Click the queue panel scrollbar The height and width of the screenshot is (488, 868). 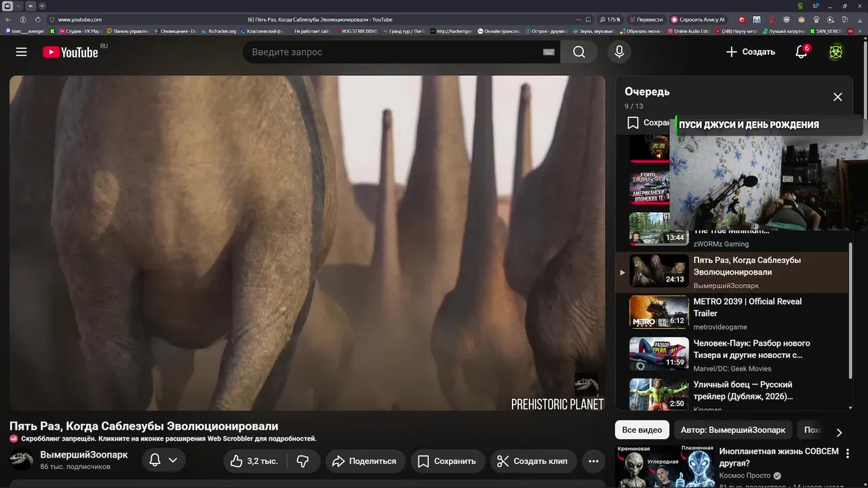pos(851,312)
